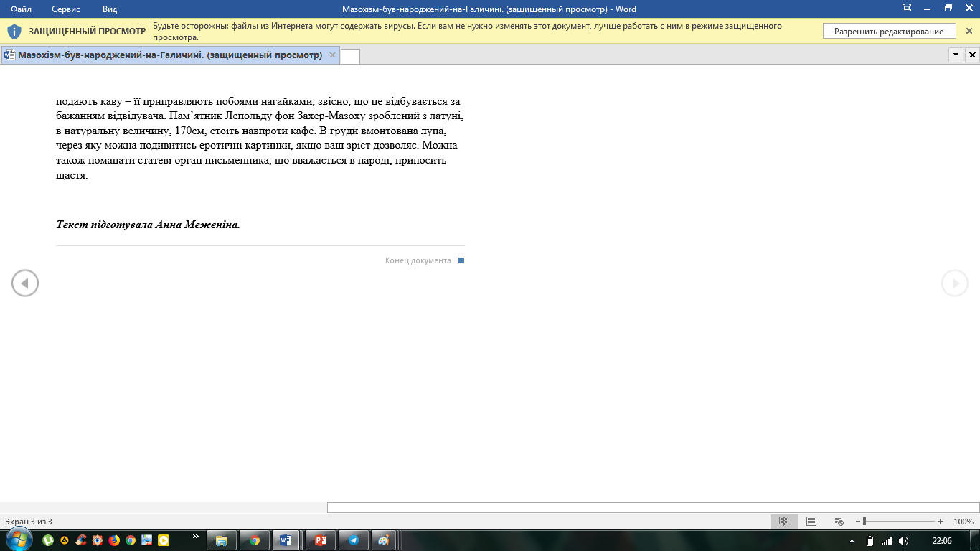This screenshot has width=980, height=551.
Task: Open Telegram from the taskbar
Action: point(353,540)
